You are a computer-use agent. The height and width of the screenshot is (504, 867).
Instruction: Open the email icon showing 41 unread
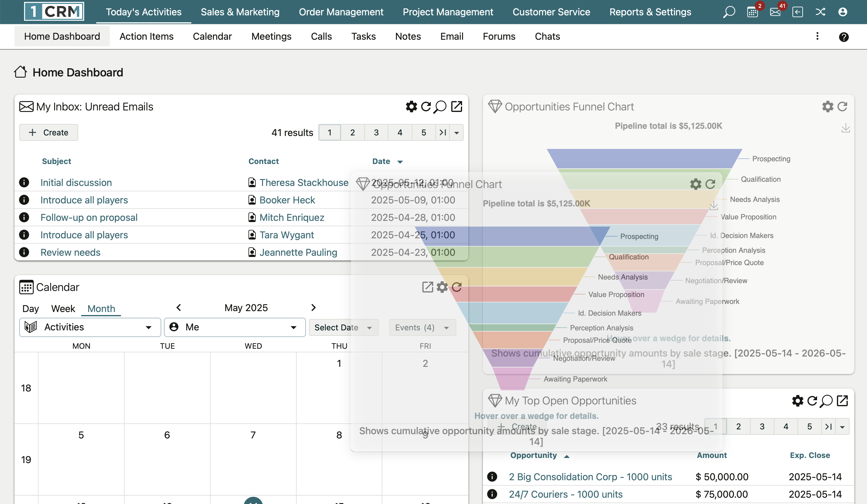tap(775, 12)
